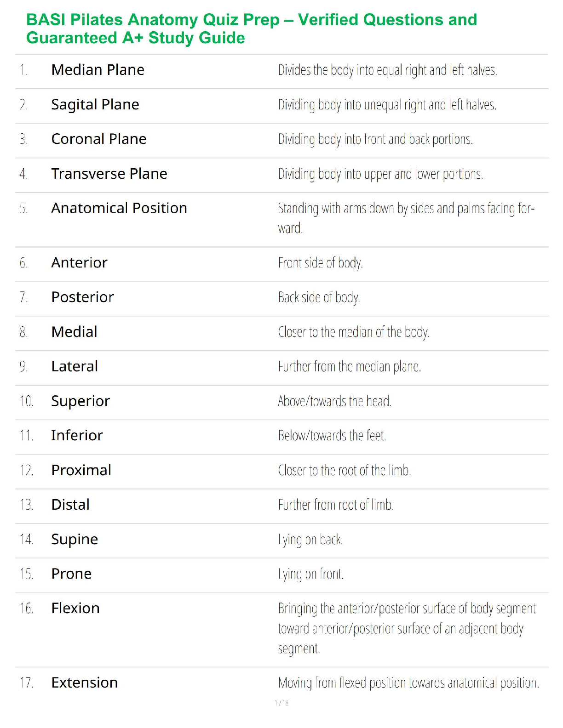This screenshot has width=563, height=728.
Task: Click the word Posterior
Action: [83, 297]
